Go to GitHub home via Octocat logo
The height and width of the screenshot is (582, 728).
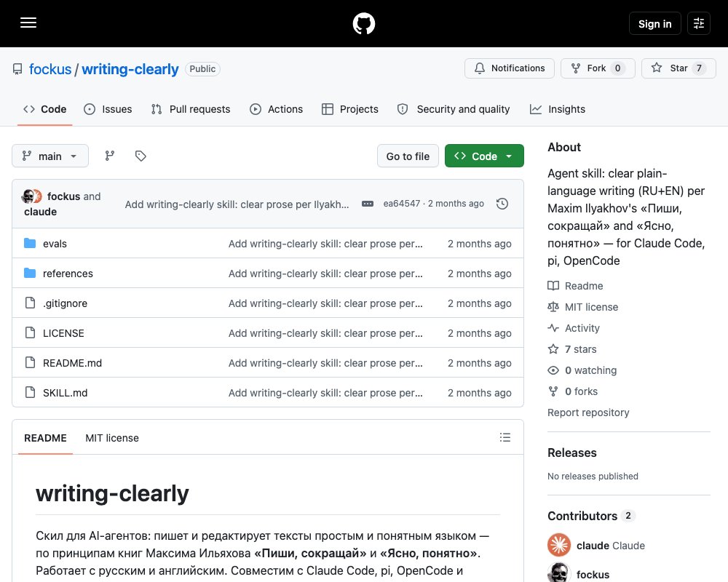[363, 23]
